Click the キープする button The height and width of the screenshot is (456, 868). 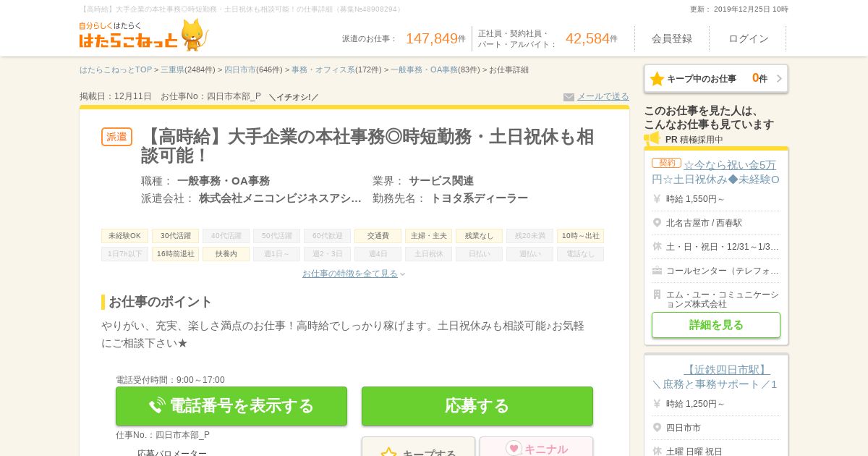pos(419,447)
